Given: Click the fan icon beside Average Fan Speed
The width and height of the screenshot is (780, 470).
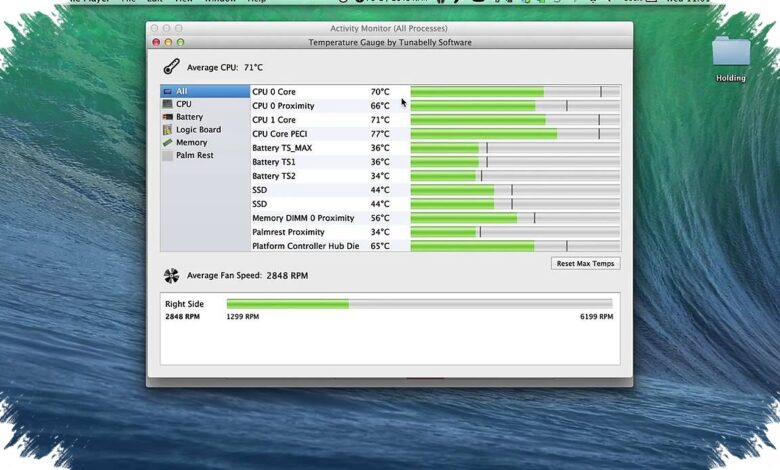Looking at the screenshot, I should [x=171, y=275].
